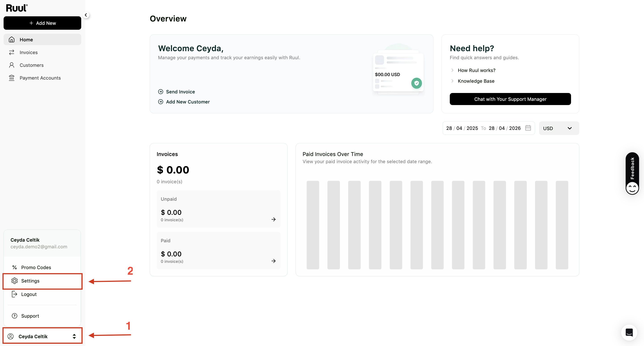This screenshot has width=644, height=346.
Task: Click the start date year 2025
Action: point(472,128)
